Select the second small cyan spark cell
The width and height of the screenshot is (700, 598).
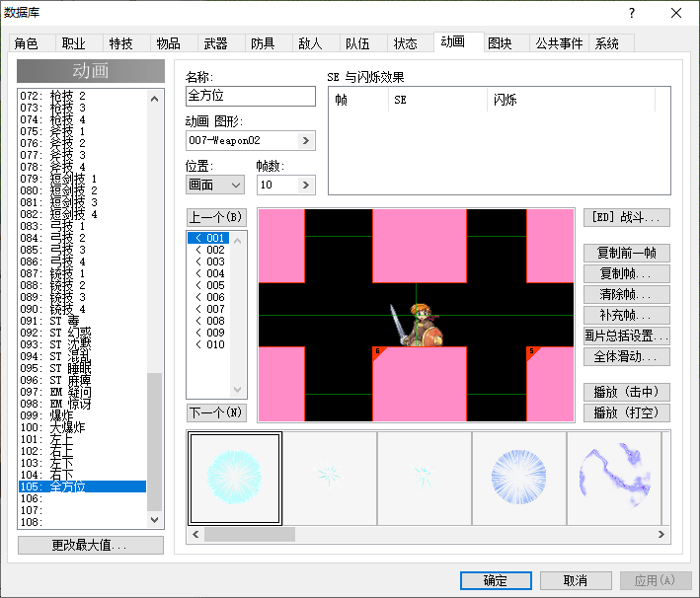click(330, 478)
